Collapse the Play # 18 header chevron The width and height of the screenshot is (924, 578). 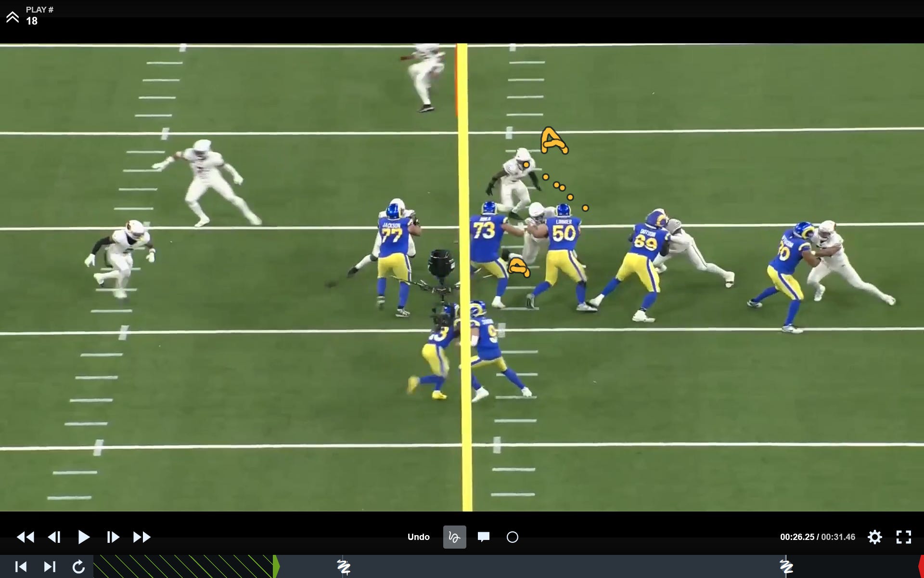(x=13, y=17)
